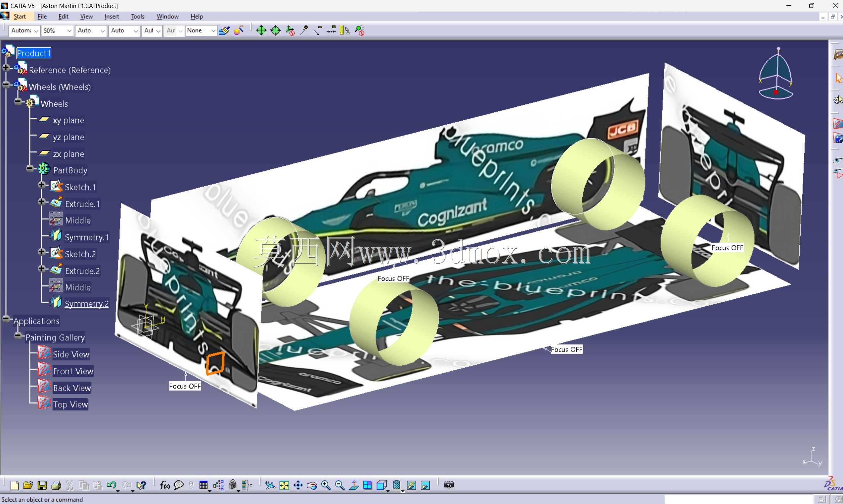Expand the Extrude.1 tree node
This screenshot has height=504, width=843.
[x=42, y=201]
